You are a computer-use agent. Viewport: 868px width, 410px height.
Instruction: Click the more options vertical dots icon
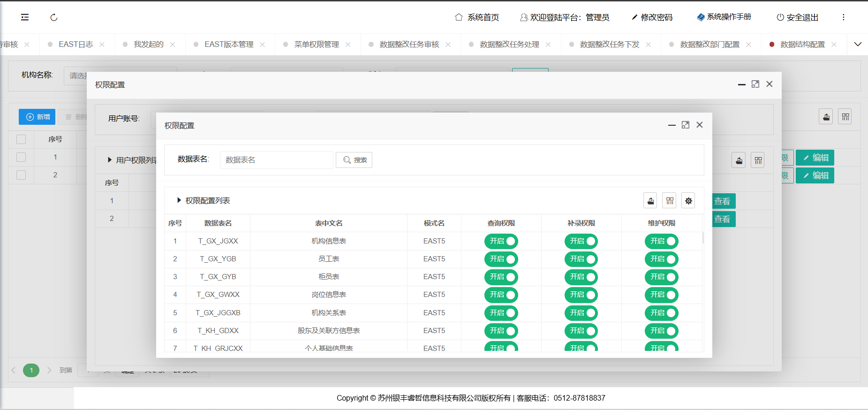843,17
